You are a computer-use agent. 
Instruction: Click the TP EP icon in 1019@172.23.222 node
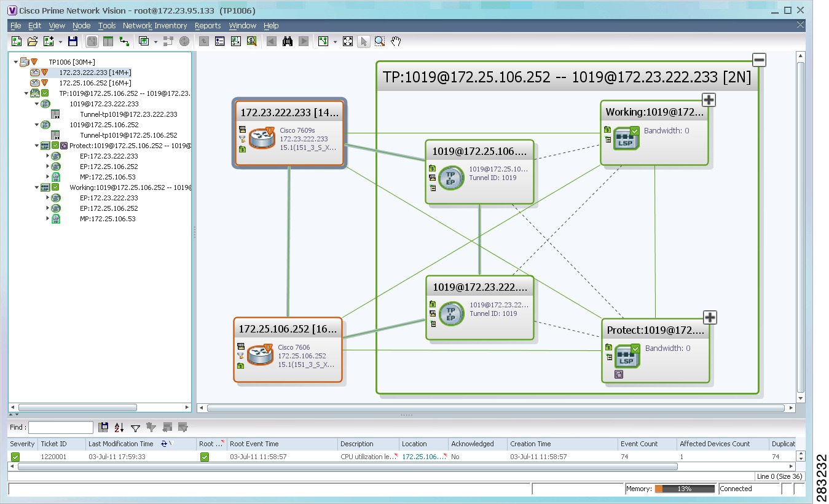tap(452, 313)
